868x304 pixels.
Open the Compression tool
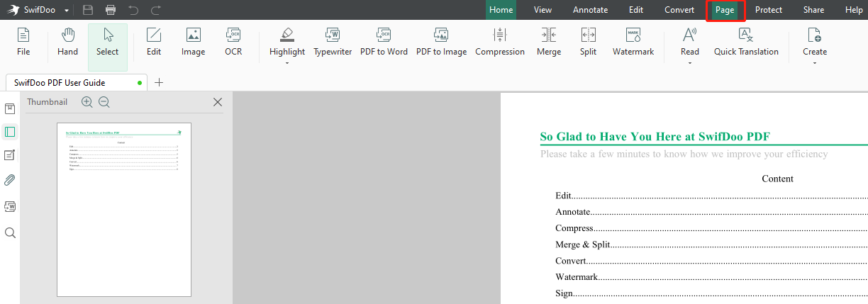(500, 42)
